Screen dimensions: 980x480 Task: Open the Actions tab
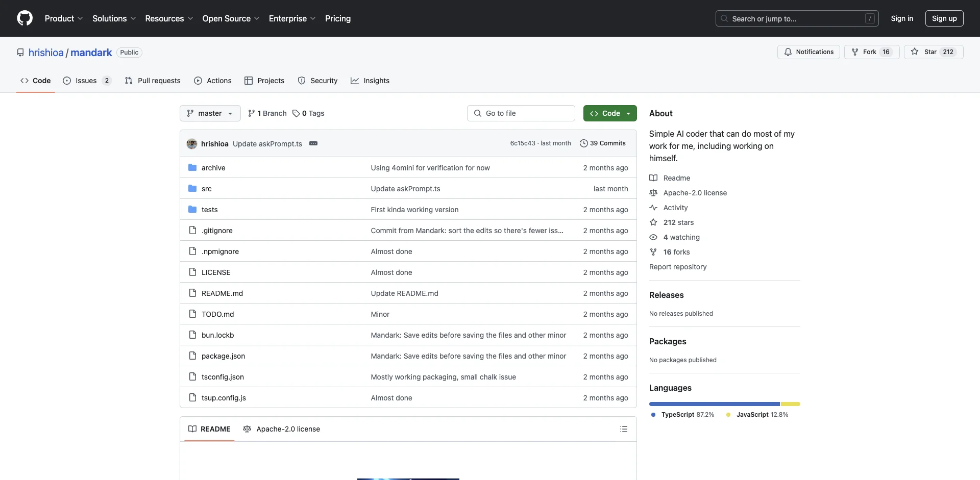(213, 81)
